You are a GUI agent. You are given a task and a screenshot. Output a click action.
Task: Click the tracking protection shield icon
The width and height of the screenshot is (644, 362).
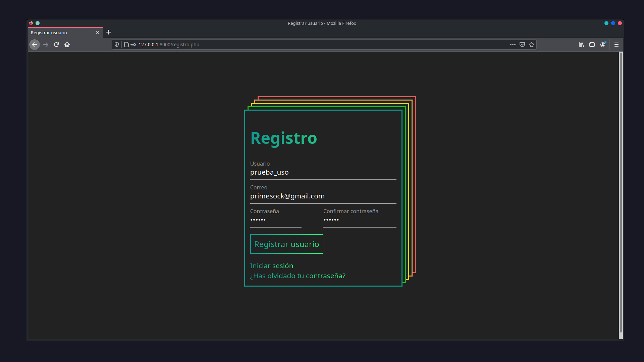[x=116, y=44]
